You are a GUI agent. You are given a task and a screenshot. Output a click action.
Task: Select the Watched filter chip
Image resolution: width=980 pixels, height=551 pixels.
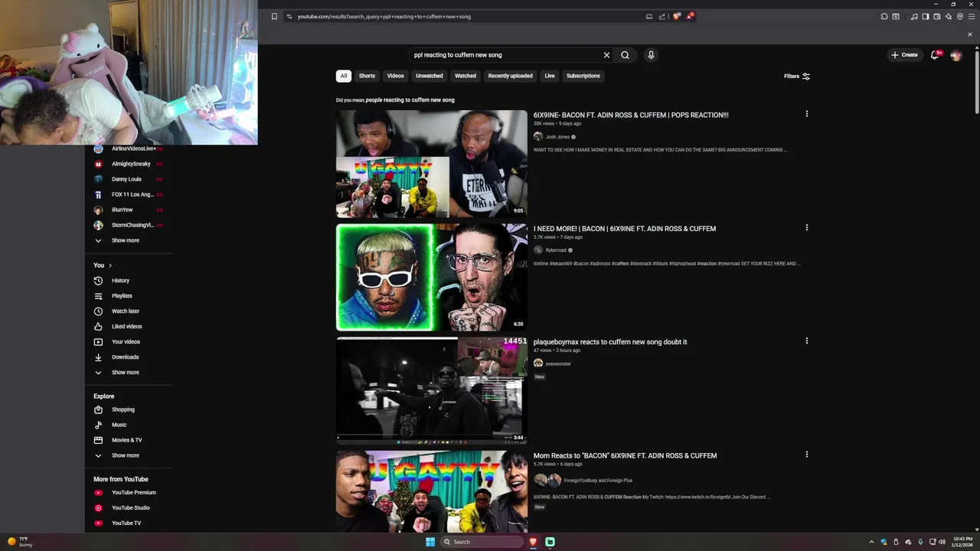click(x=465, y=76)
